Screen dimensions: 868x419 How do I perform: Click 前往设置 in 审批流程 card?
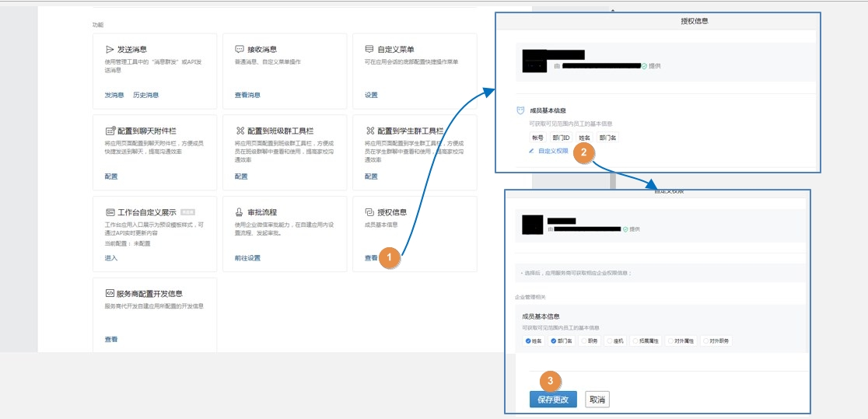247,258
